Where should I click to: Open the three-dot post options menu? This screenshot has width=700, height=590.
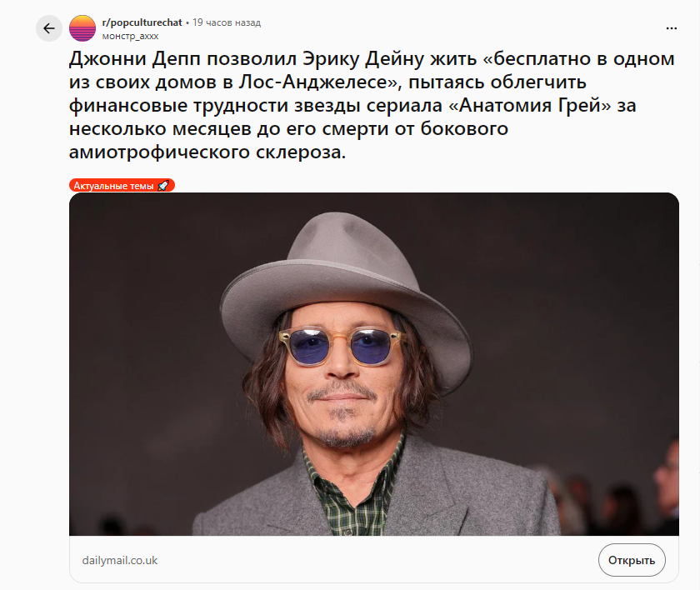click(671, 28)
